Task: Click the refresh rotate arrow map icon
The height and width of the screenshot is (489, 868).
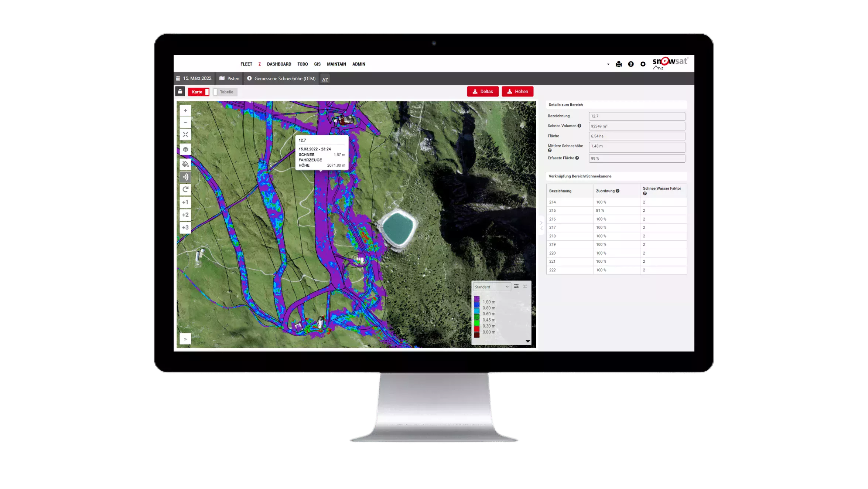Action: coord(185,189)
